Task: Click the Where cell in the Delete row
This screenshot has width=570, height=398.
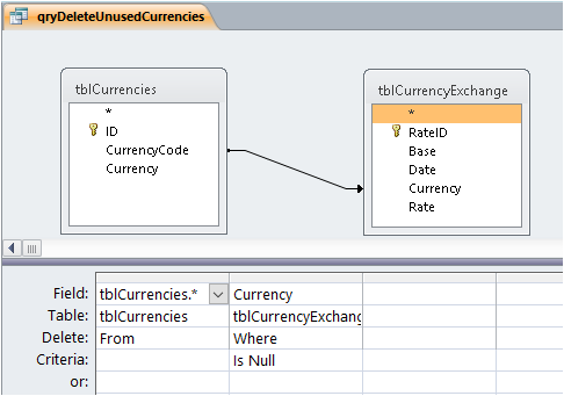Action: coord(296,338)
